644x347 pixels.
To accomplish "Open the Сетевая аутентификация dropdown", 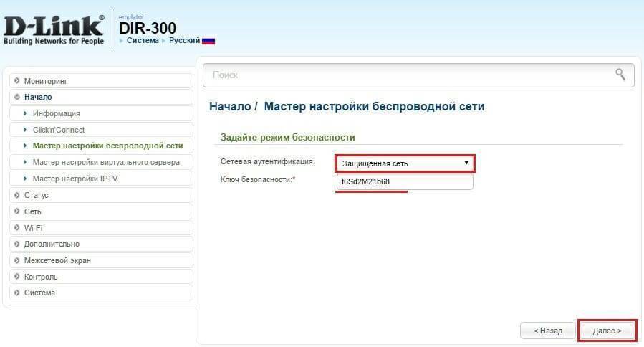I will (405, 163).
